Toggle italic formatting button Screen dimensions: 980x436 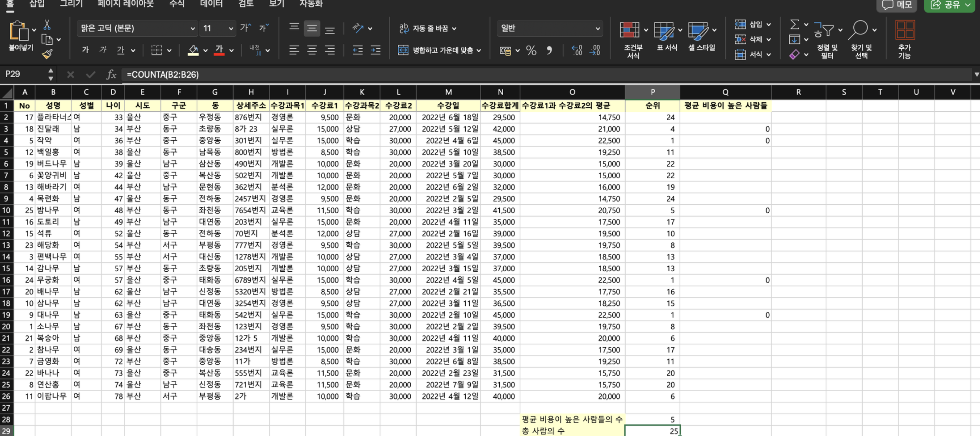click(x=103, y=50)
